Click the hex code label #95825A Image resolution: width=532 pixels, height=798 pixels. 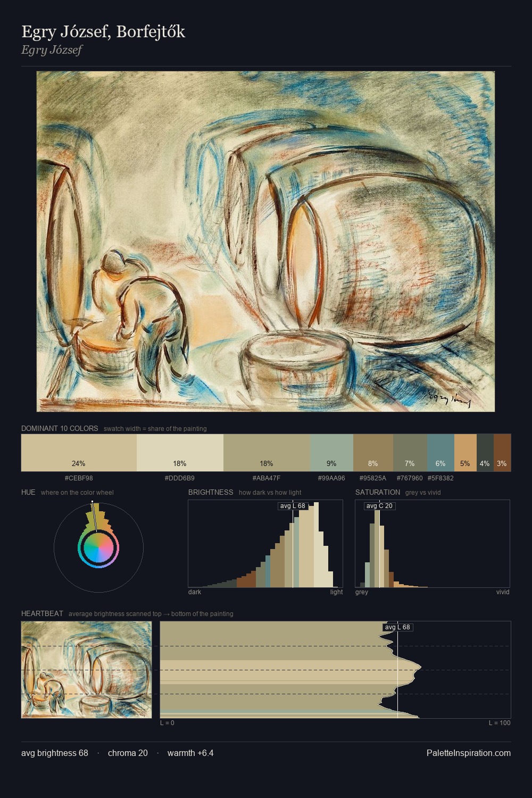373,478
